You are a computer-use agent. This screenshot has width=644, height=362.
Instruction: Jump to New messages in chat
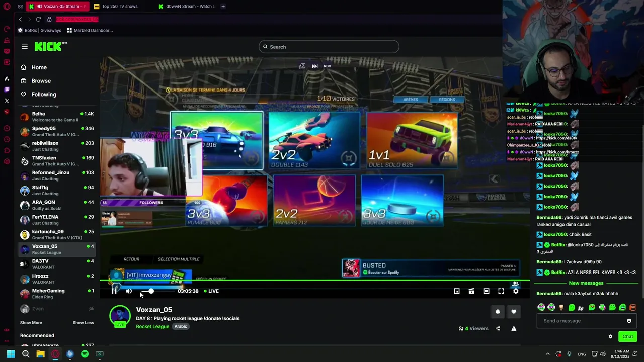coord(586,283)
